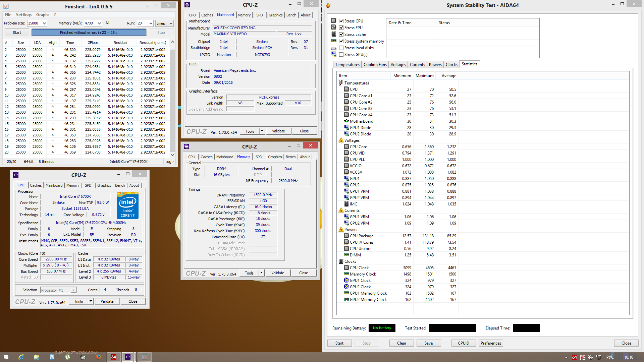Uncheck the Stress CPU checkbox

coord(341,21)
